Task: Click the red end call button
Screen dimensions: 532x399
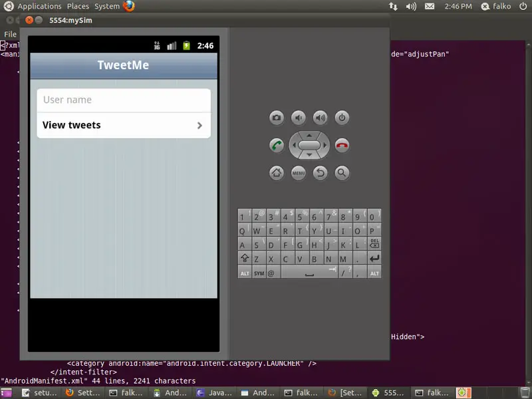Action: [342, 146]
